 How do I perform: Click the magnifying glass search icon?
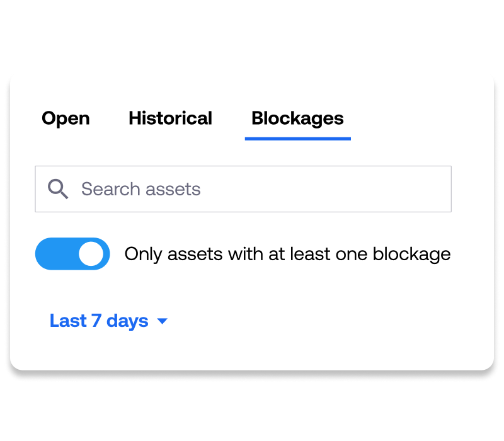click(58, 189)
